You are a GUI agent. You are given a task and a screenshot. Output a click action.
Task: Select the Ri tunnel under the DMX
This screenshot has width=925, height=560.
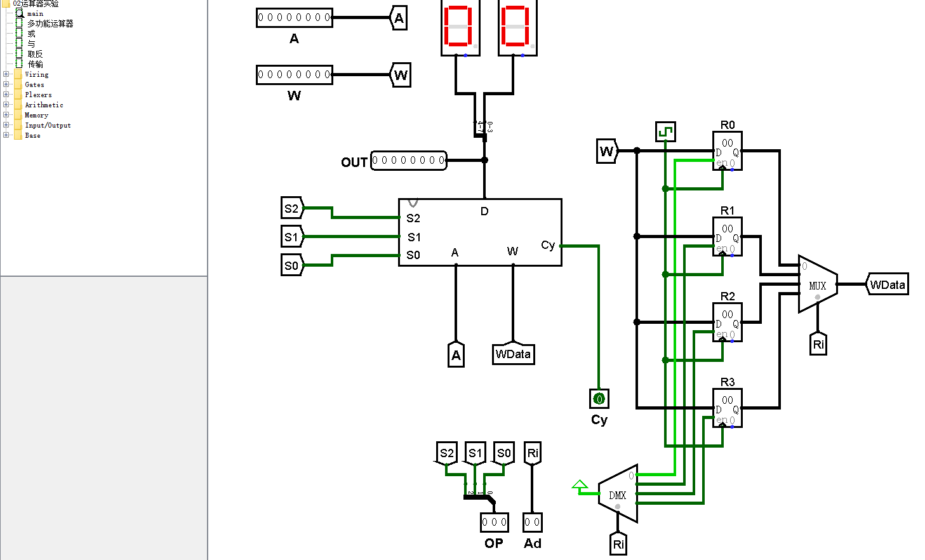[x=618, y=543]
